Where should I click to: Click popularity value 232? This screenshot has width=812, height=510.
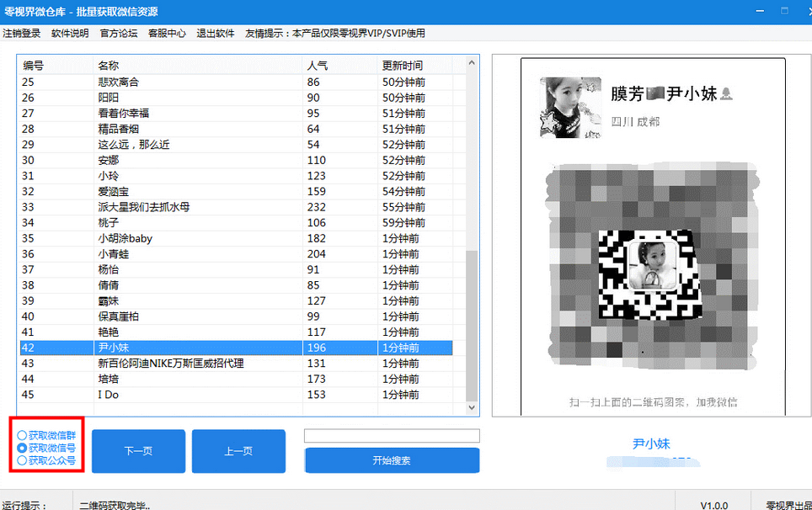317,207
